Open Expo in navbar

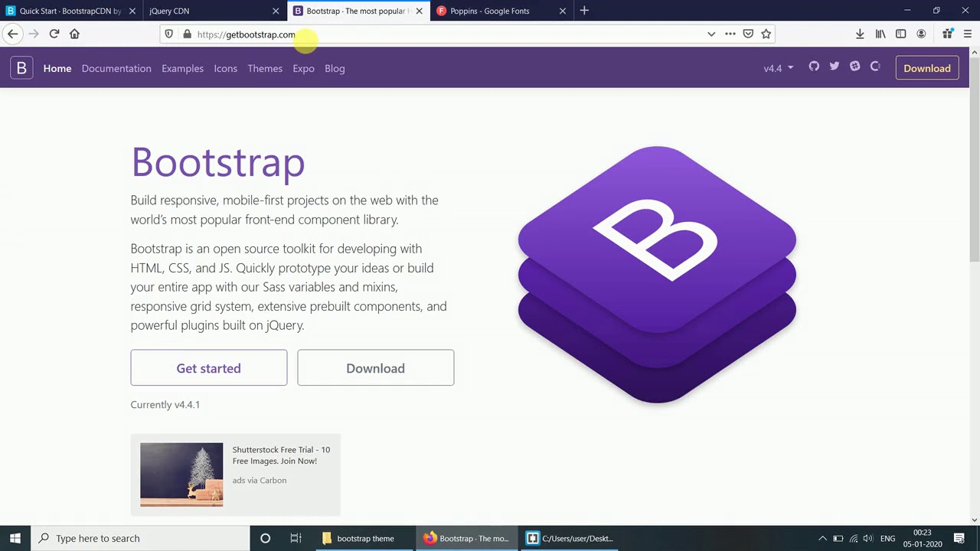303,68
